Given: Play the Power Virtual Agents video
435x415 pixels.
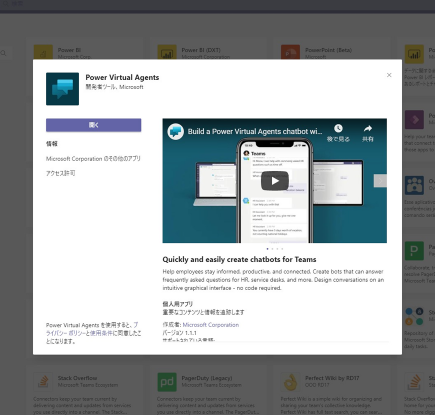Looking at the screenshot, I should pos(275,181).
